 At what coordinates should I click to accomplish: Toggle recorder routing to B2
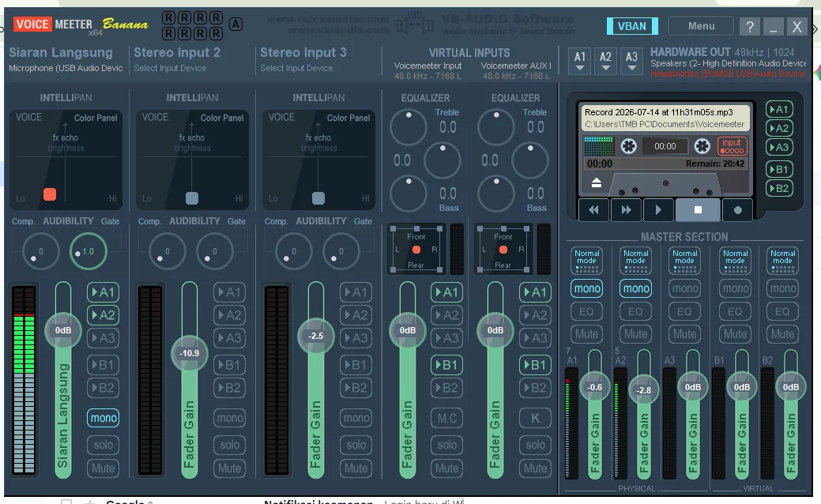pos(778,188)
